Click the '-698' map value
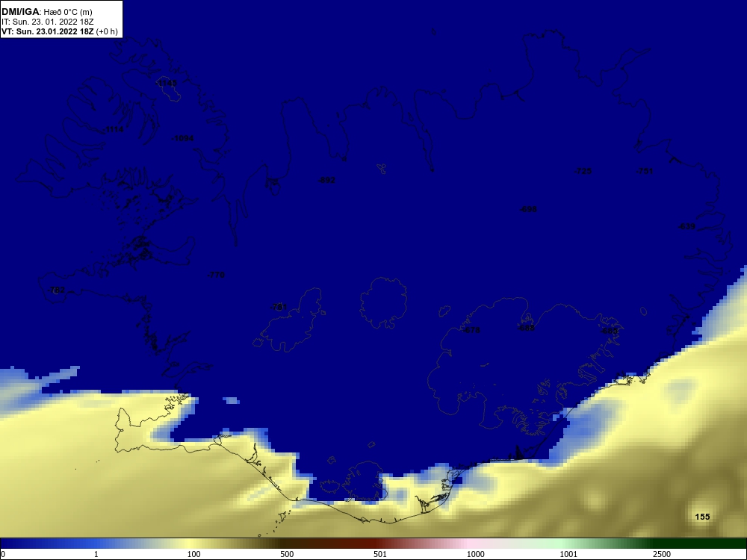747x560 pixels. coord(528,209)
